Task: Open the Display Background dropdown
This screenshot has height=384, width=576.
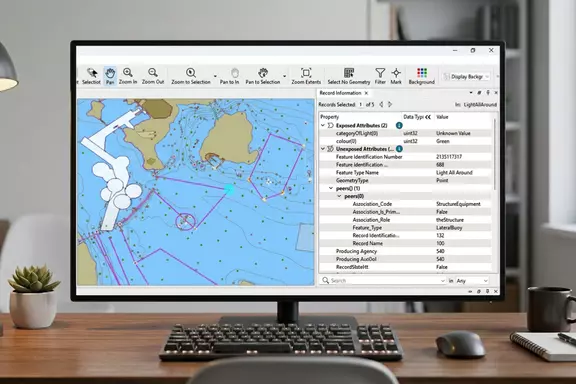Action: coord(467,76)
